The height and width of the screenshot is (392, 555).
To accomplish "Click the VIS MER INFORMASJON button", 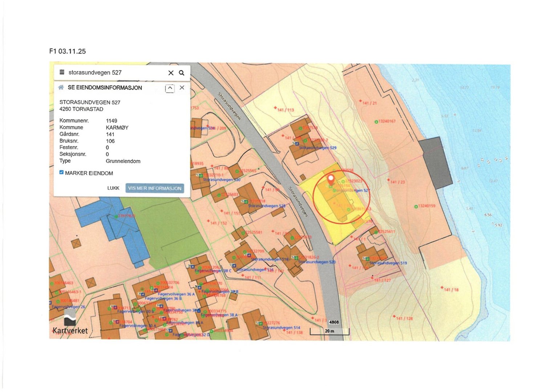I will [x=155, y=188].
